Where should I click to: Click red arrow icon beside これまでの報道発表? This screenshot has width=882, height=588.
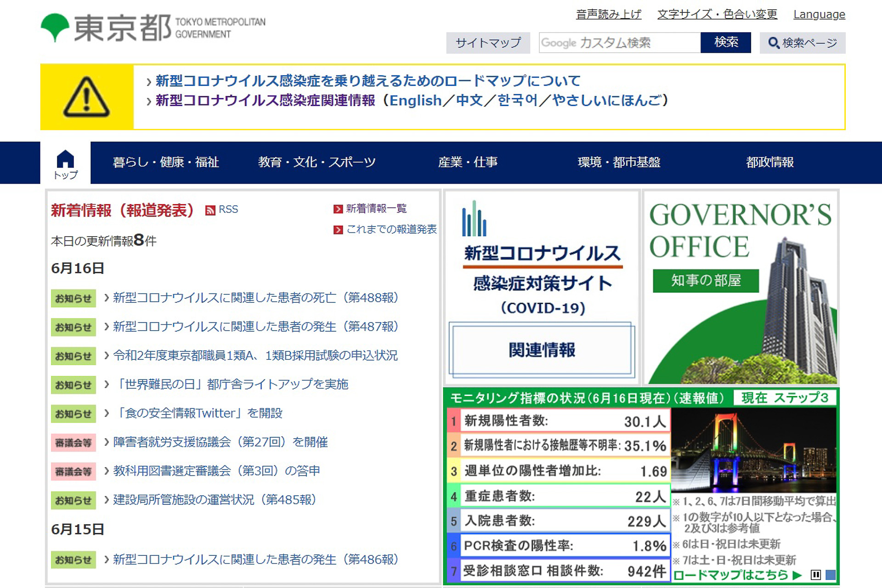[338, 230]
